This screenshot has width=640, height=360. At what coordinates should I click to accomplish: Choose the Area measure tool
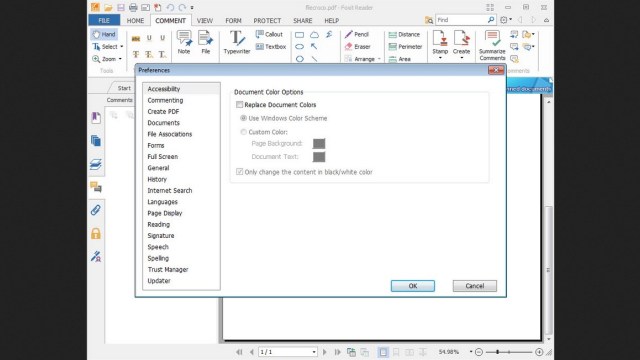(x=400, y=59)
